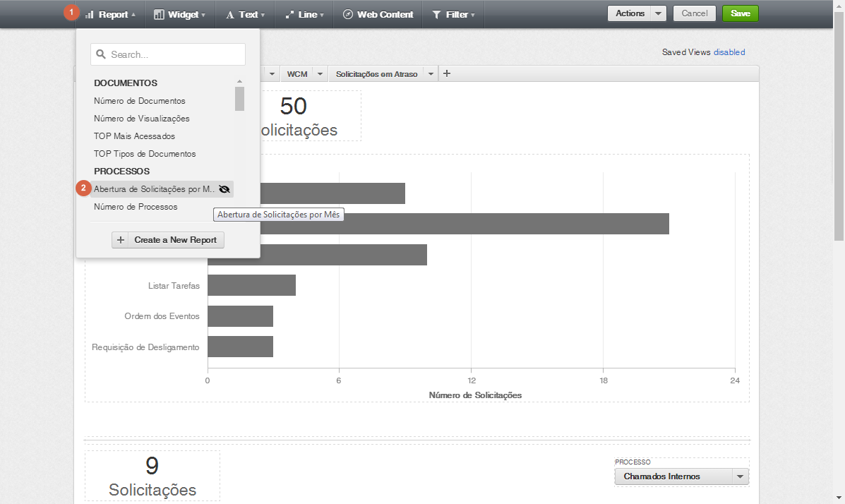Click report list scroll up arrow
The width and height of the screenshot is (845, 504).
point(239,81)
